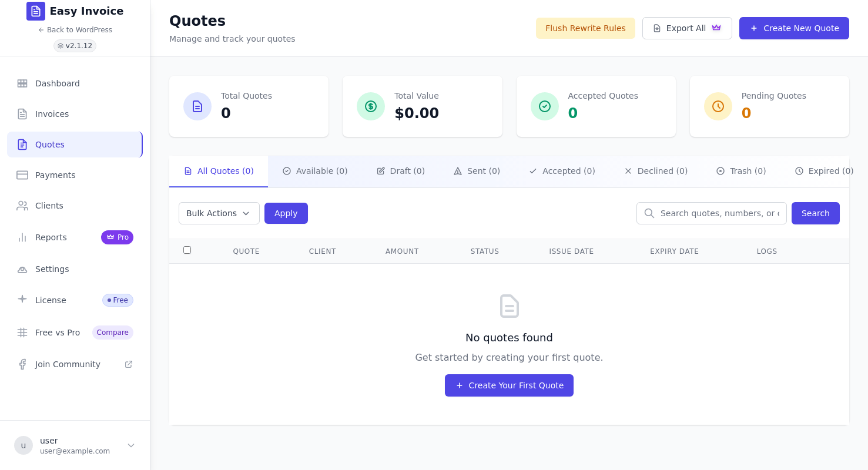Click the Clients people icon
This screenshot has height=470, width=868.
click(22, 206)
